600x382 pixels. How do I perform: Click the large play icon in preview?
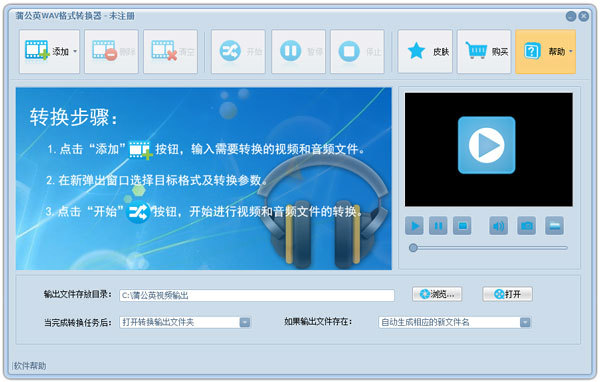(486, 145)
